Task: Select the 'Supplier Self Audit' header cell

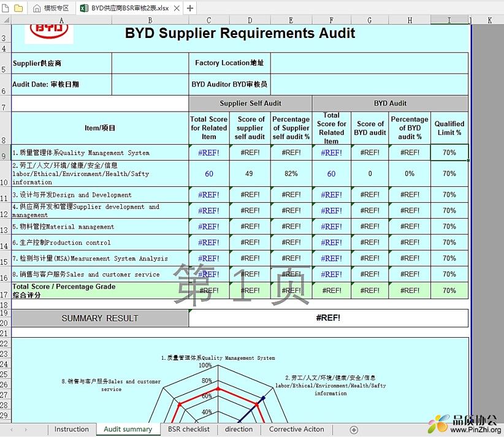Action: (x=250, y=104)
